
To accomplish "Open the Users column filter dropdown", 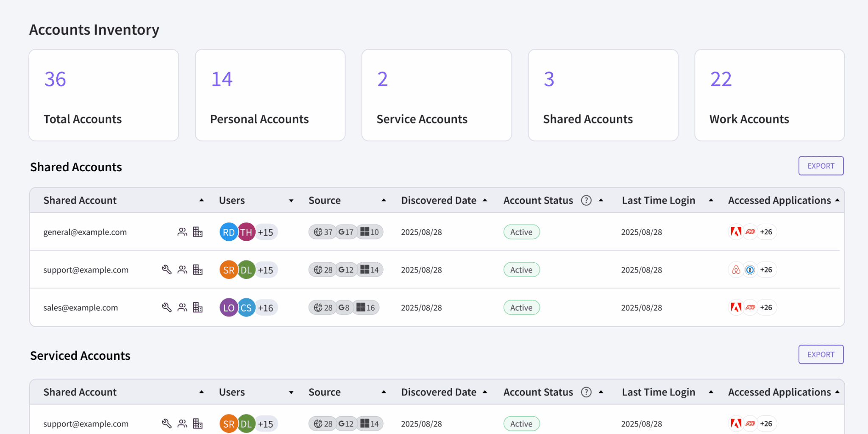I will tap(291, 200).
